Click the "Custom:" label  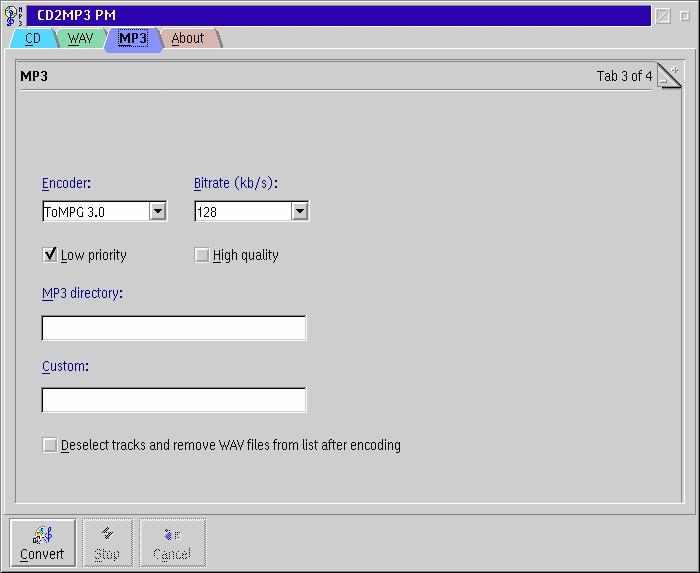[x=65, y=366]
